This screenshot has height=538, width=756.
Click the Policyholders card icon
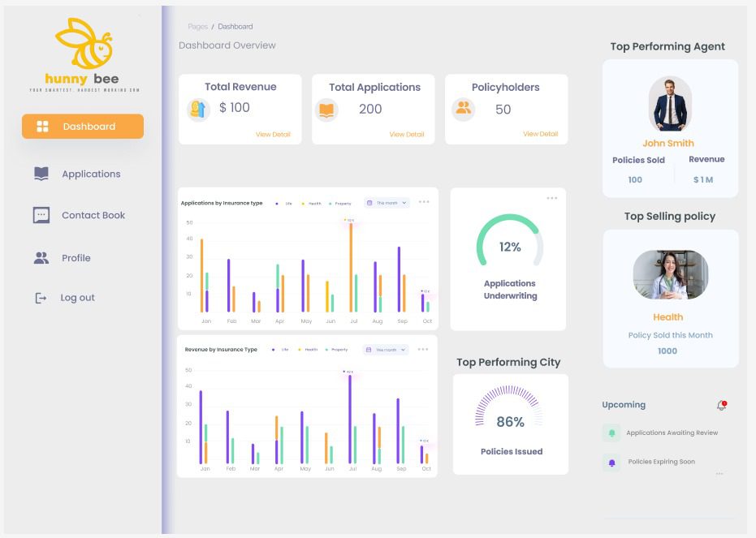coord(463,109)
